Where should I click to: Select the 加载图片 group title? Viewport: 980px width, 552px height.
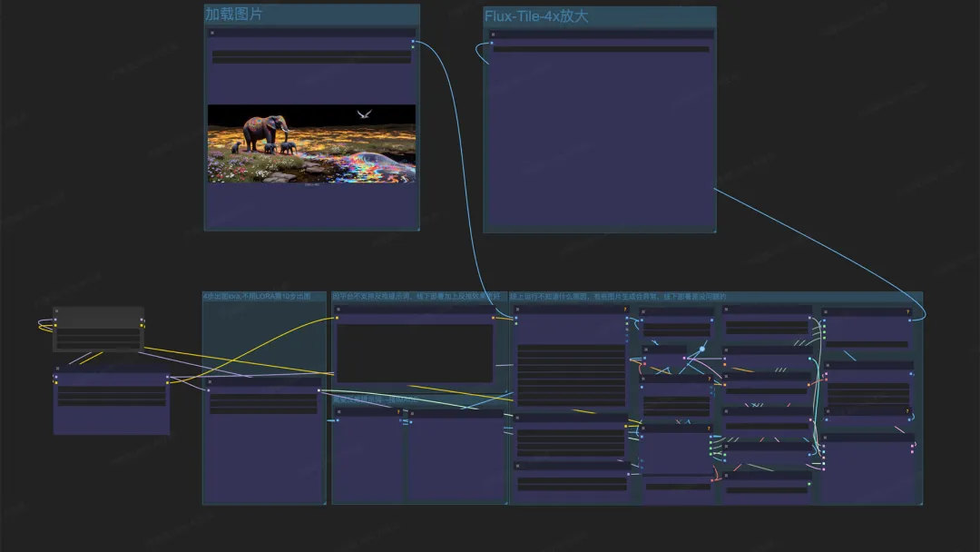234,14
